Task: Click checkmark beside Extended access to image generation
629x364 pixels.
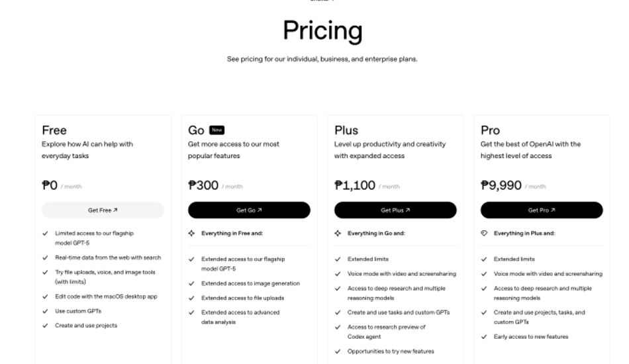Action: point(192,284)
